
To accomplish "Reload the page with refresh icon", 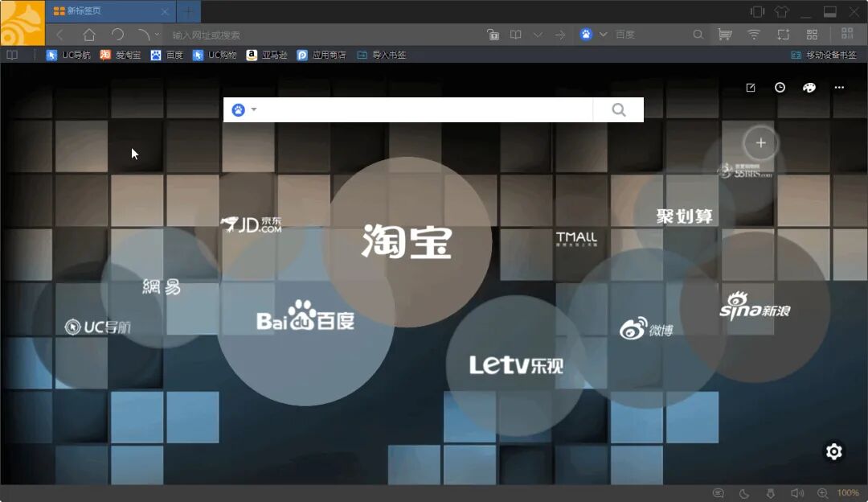I will tap(117, 35).
